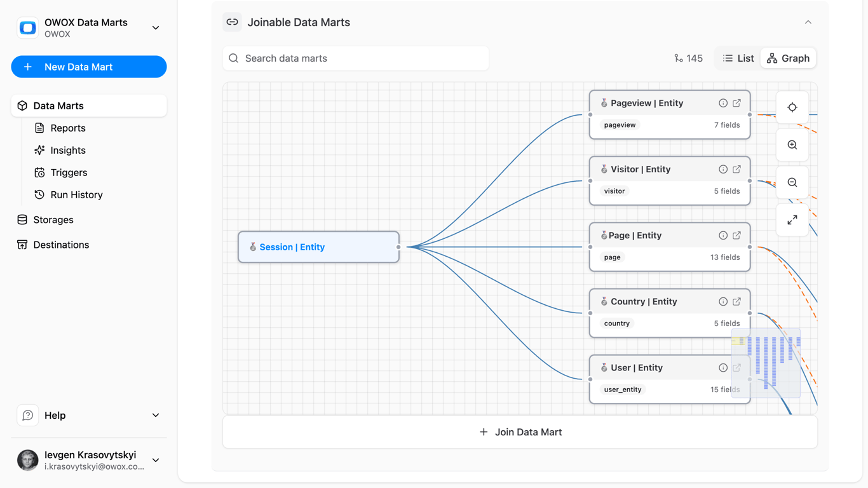This screenshot has width=868, height=488.
Task: Click the 'pageview' alias tag
Action: point(620,125)
